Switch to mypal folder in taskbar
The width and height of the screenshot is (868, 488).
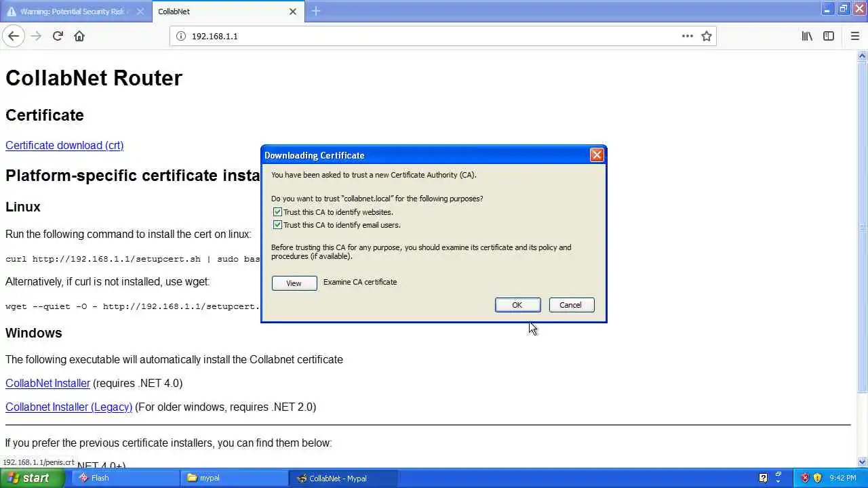coord(234,478)
